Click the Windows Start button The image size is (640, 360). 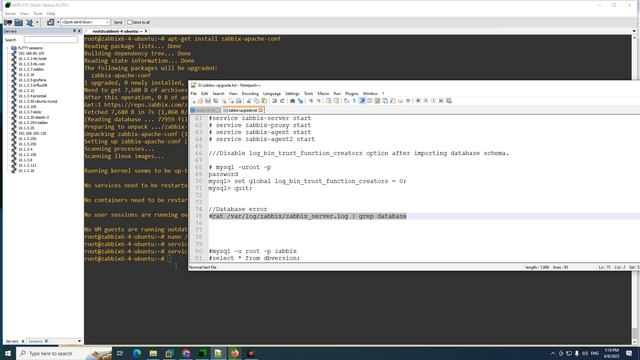(x=8, y=353)
